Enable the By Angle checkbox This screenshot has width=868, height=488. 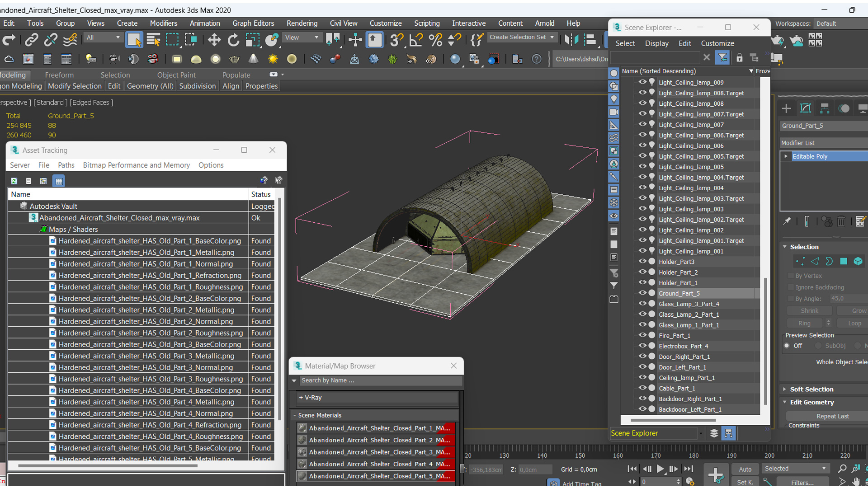point(791,299)
